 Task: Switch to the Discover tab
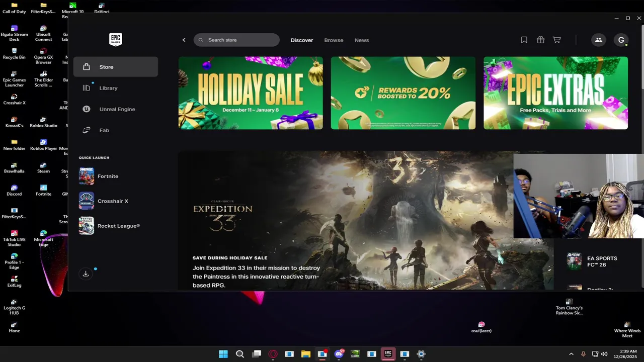point(302,40)
